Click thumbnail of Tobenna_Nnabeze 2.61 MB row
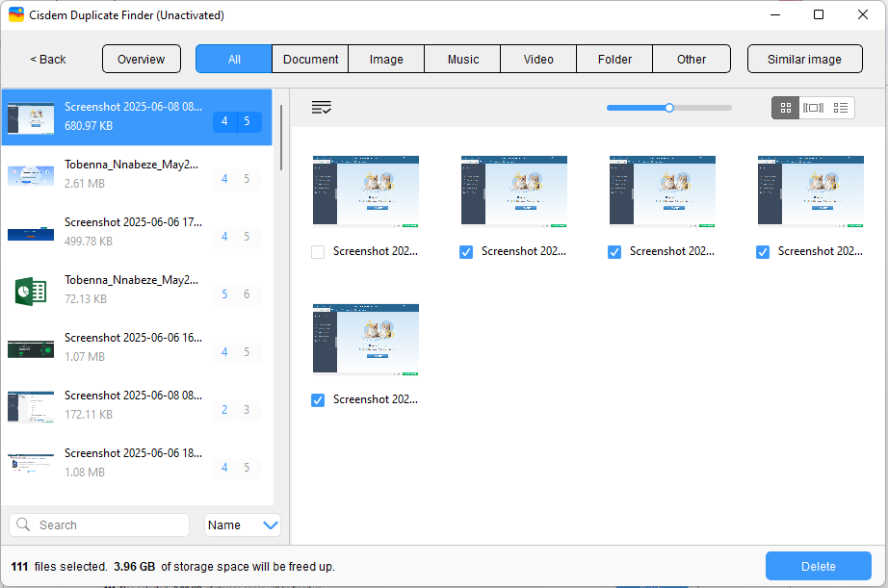The height and width of the screenshot is (588, 888). [31, 175]
